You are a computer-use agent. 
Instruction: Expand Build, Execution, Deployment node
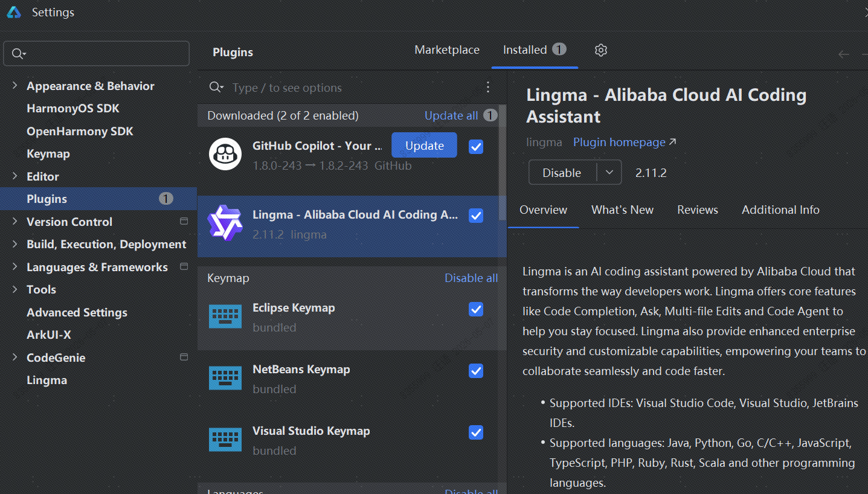[14, 244]
